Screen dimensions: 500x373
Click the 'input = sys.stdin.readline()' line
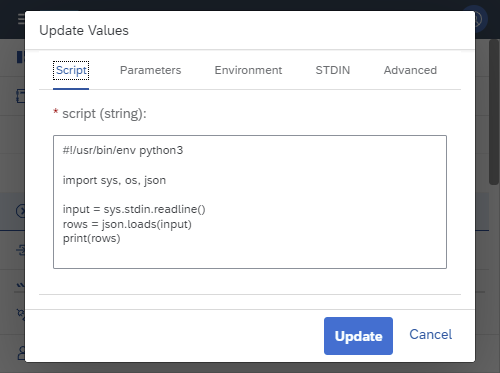click(x=134, y=209)
